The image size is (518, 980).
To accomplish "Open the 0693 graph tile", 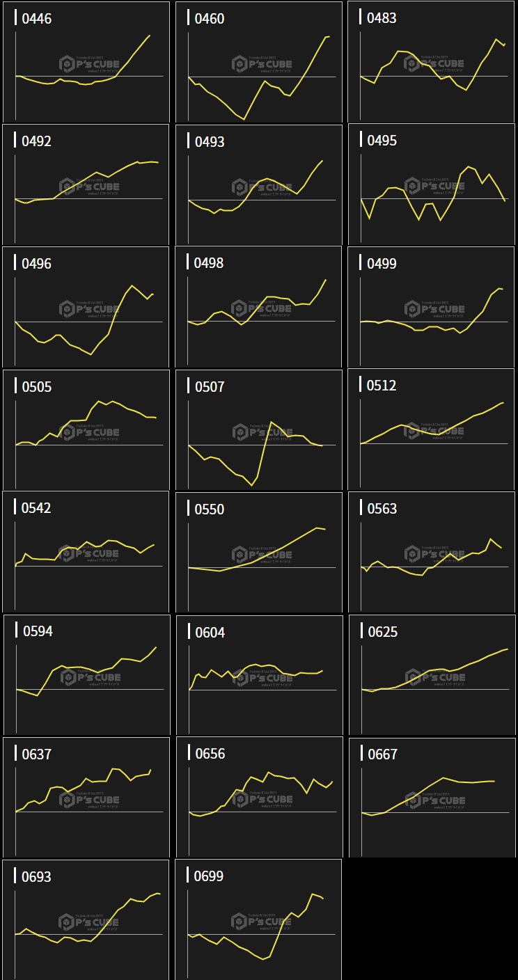I will coord(86,919).
